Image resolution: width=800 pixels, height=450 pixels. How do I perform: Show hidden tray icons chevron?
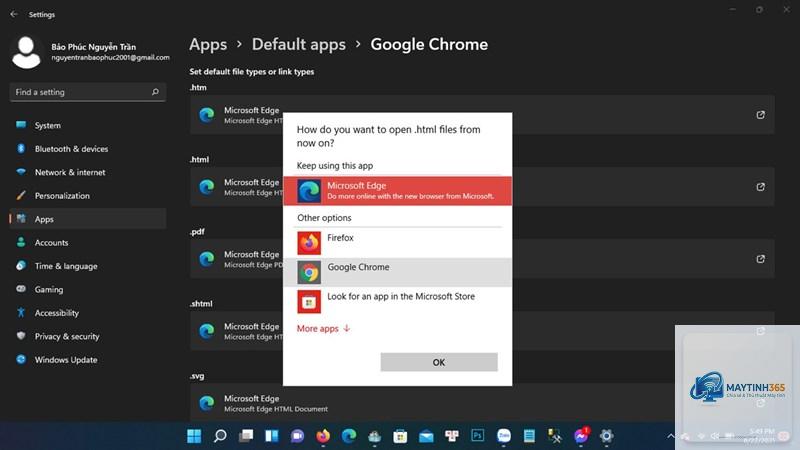671,436
